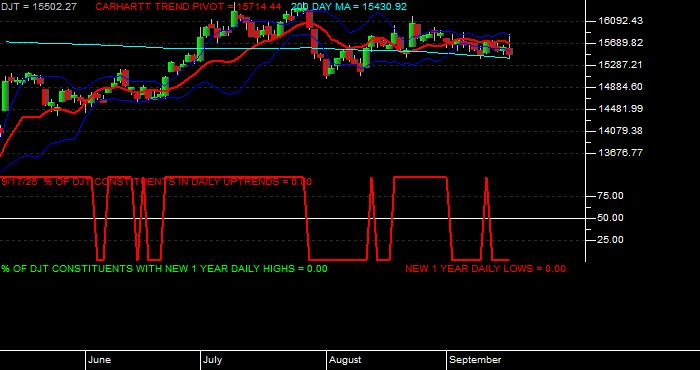Select the CARHARTT TREND PIVOT label
The width and height of the screenshot is (700, 370).
point(188,7)
